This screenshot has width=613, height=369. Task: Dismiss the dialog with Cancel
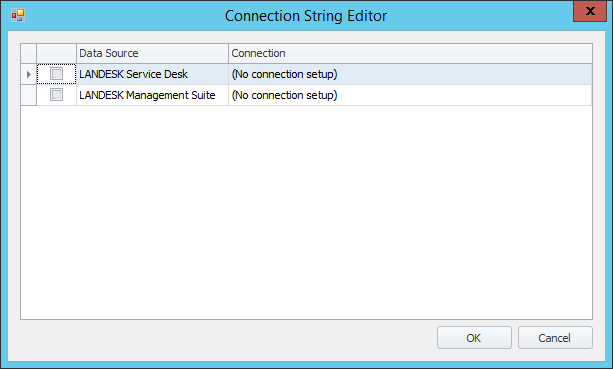click(555, 338)
